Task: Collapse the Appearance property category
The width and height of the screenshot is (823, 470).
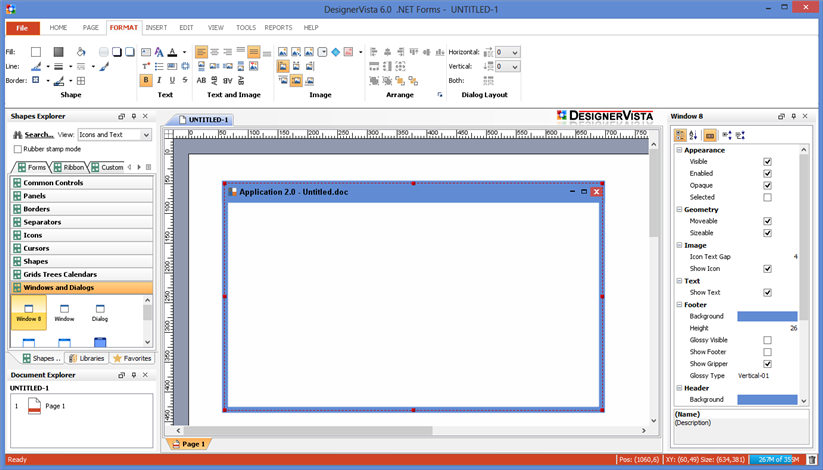Action: click(679, 150)
